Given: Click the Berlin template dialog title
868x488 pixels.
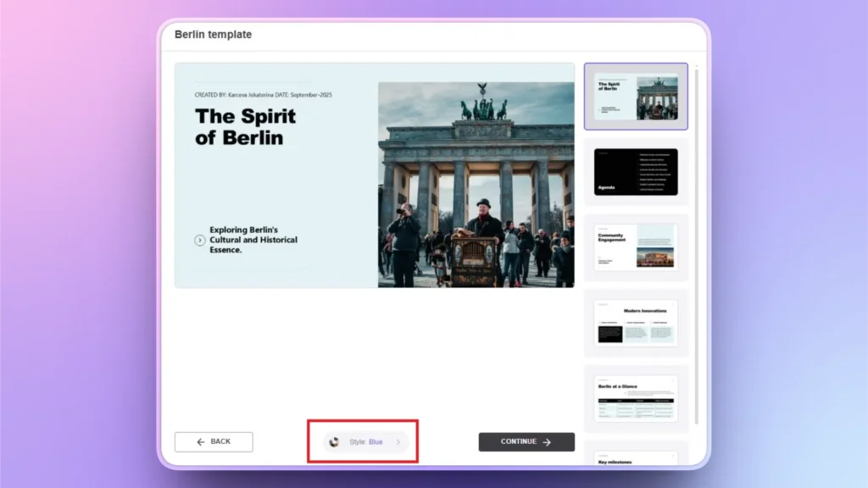Looking at the screenshot, I should (213, 34).
